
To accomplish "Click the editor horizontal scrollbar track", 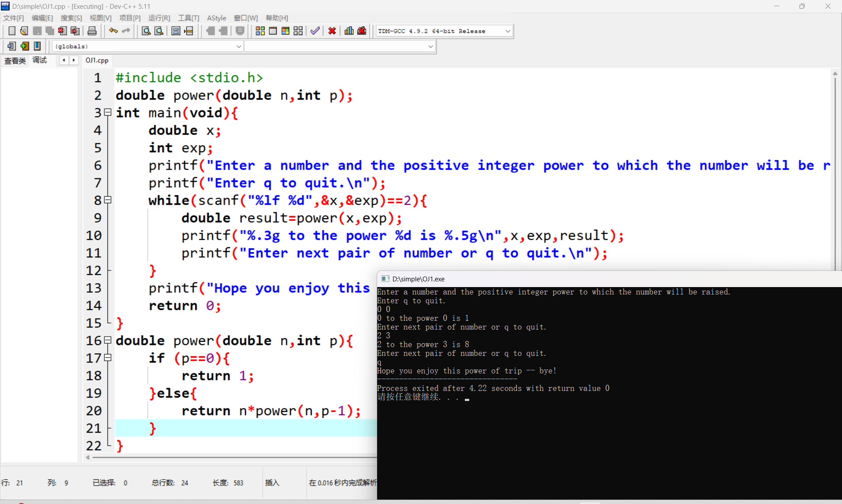I will pos(232,457).
